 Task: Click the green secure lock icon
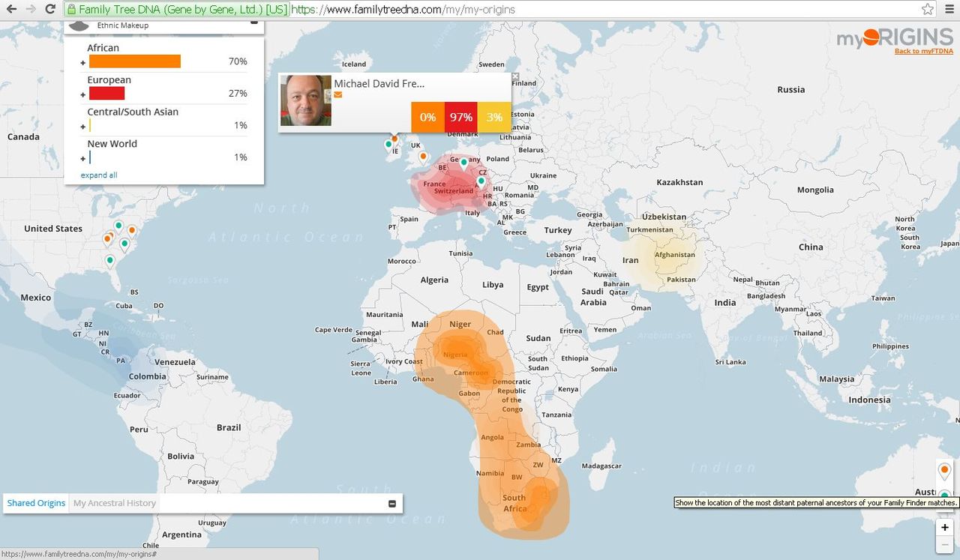(70, 10)
